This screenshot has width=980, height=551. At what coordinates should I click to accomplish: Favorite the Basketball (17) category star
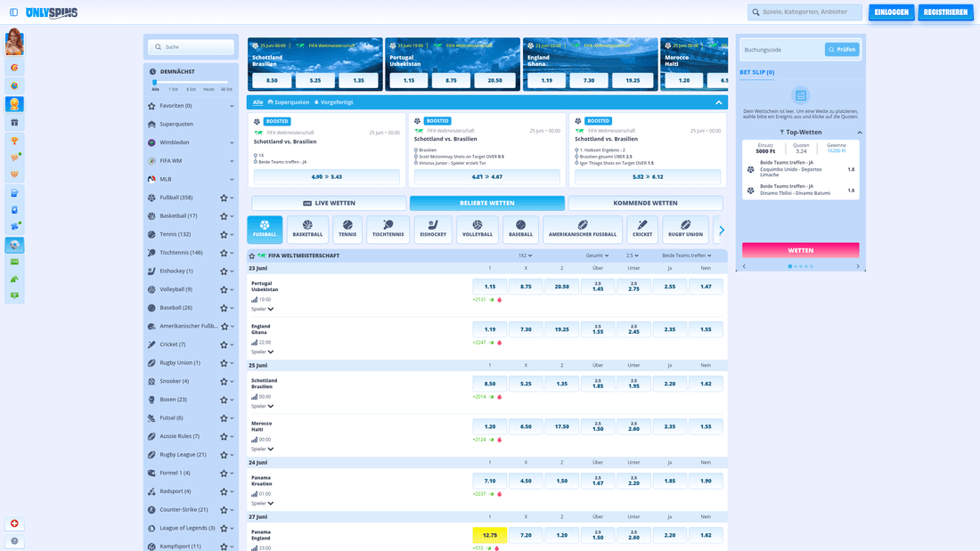click(224, 216)
